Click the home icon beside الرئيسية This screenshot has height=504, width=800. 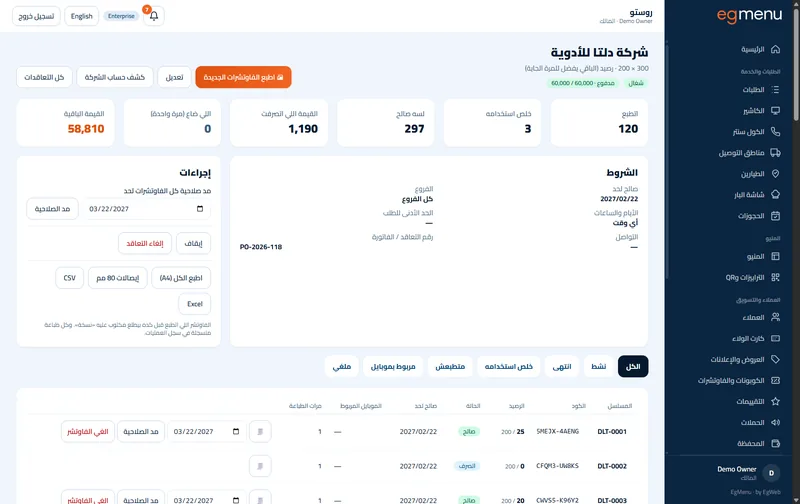tap(776, 49)
